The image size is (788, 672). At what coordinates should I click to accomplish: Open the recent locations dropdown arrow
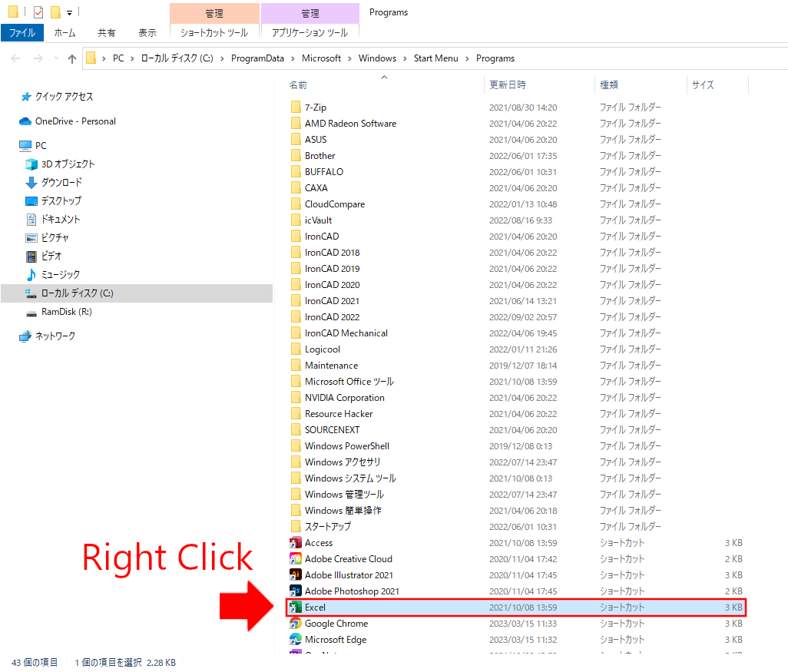pyautogui.click(x=56, y=59)
